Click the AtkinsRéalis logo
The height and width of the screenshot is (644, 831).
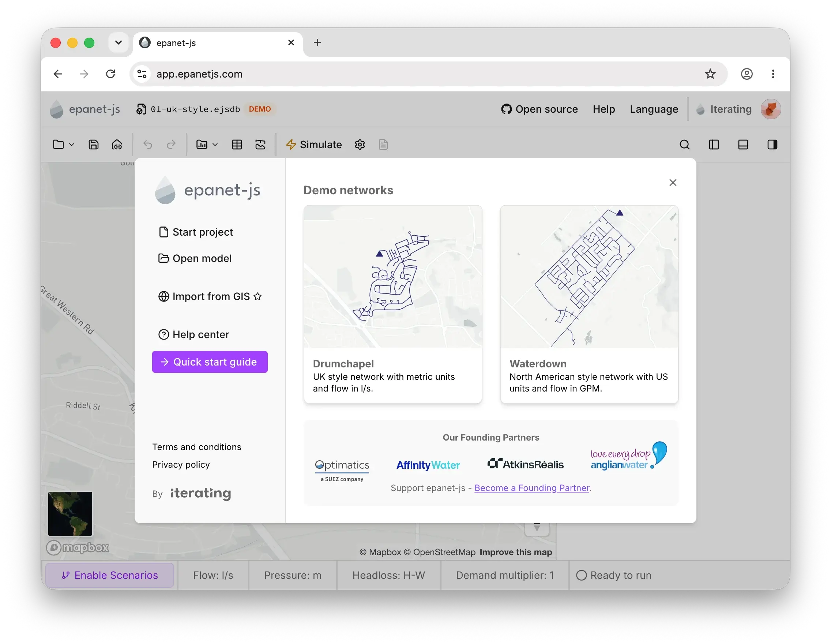[526, 464]
